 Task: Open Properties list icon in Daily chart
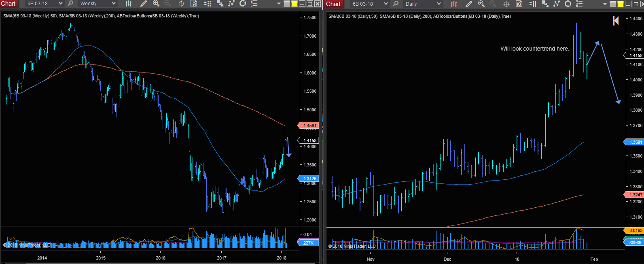click(579, 4)
